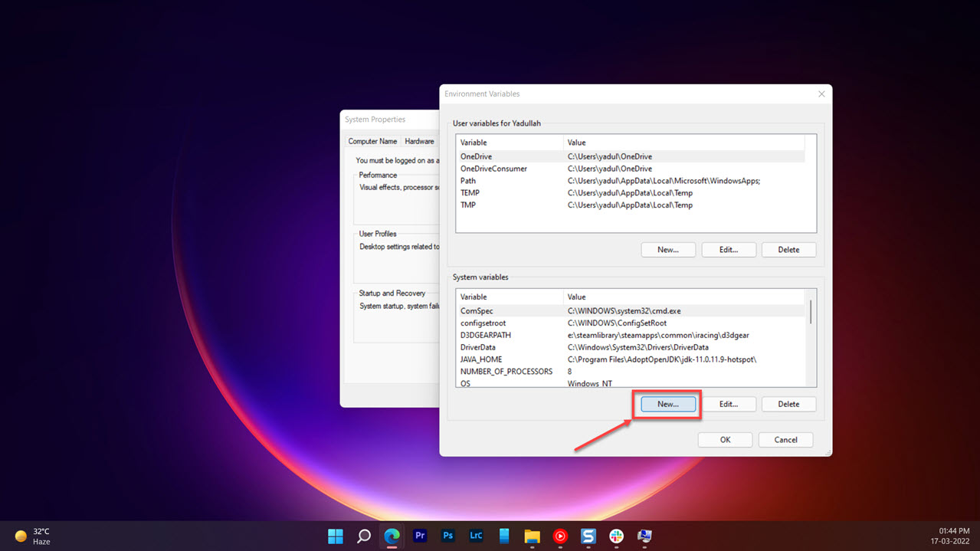Open File Explorer from taskbar
The height and width of the screenshot is (551, 980).
(532, 536)
